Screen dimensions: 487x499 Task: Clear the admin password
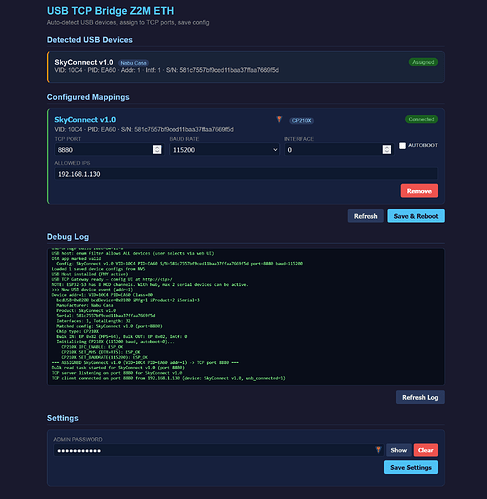[x=426, y=450]
